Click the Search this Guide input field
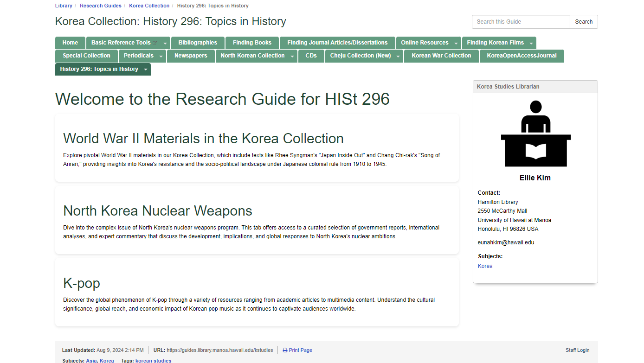Screen dimensions: 644x363 point(521,22)
